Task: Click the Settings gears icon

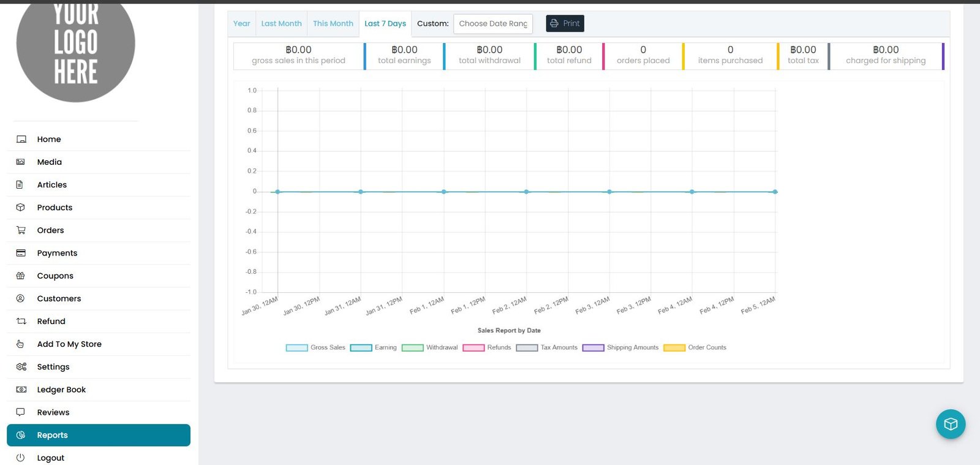Action: tap(21, 367)
